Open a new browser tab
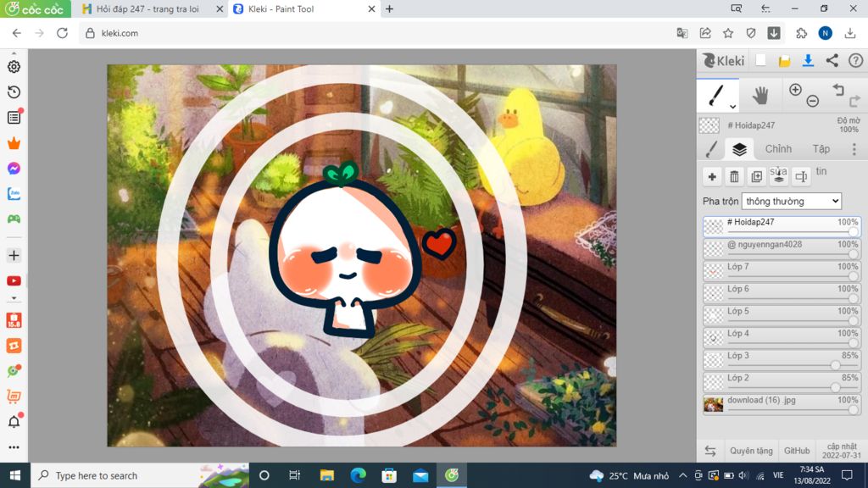Screen dimensions: 868x488 click(x=389, y=8)
